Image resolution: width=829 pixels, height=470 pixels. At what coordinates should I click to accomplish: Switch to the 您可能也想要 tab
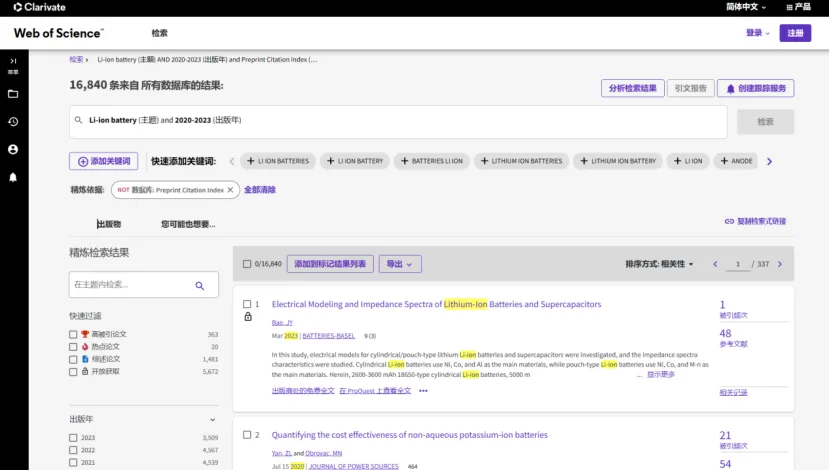[188, 224]
